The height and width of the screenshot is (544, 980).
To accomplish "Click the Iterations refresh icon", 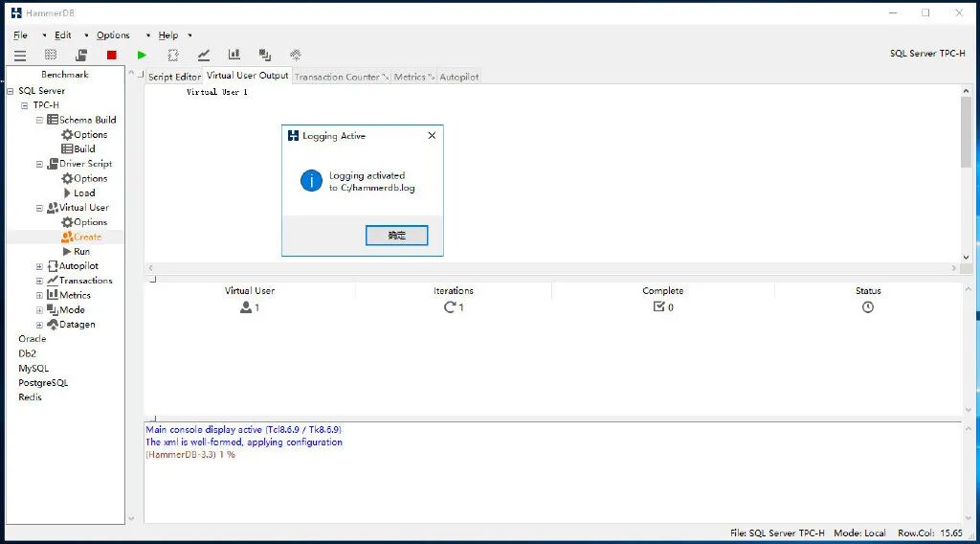I will point(450,307).
